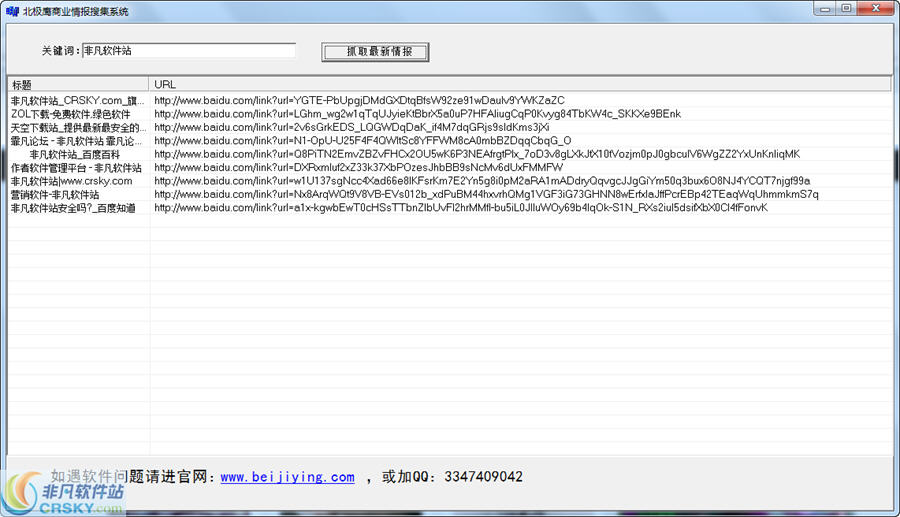Click URL starting with url=a1x-kgwbEwT0

click(461, 208)
